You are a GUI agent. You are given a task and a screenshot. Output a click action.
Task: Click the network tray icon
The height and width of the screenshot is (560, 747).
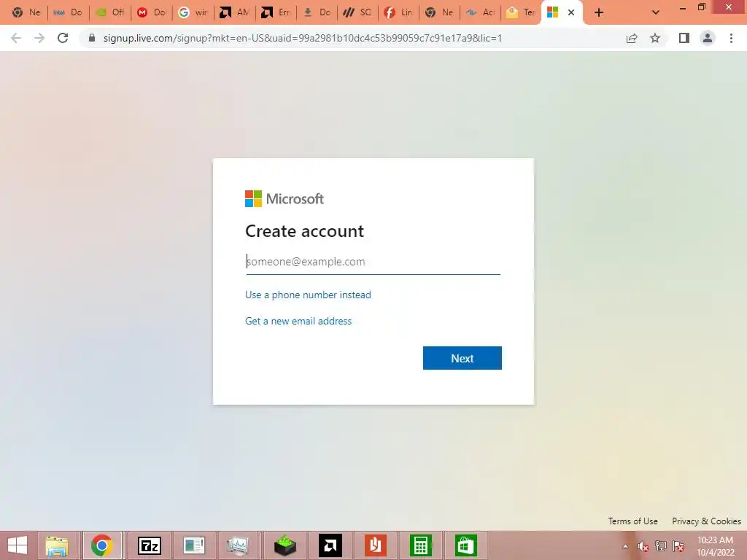[661, 546]
